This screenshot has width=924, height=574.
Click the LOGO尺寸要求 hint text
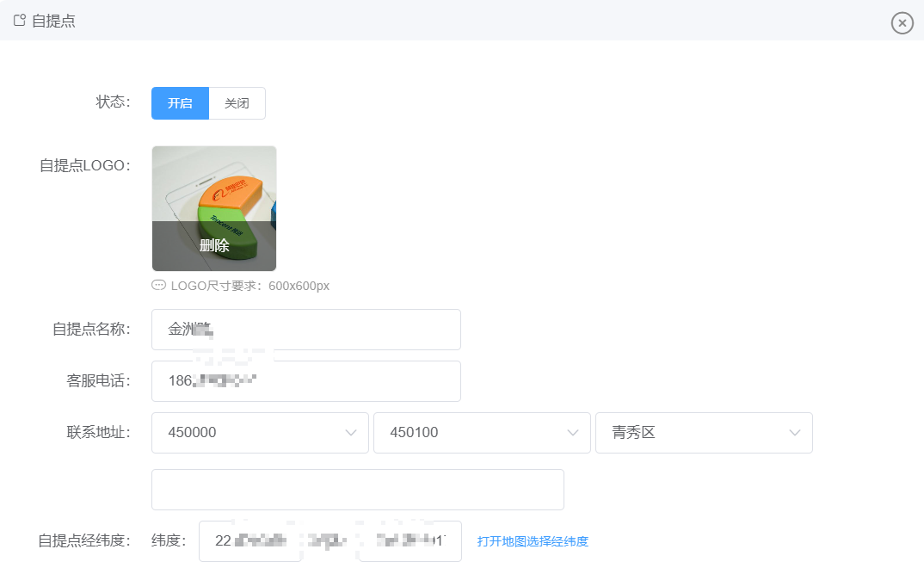(249, 286)
